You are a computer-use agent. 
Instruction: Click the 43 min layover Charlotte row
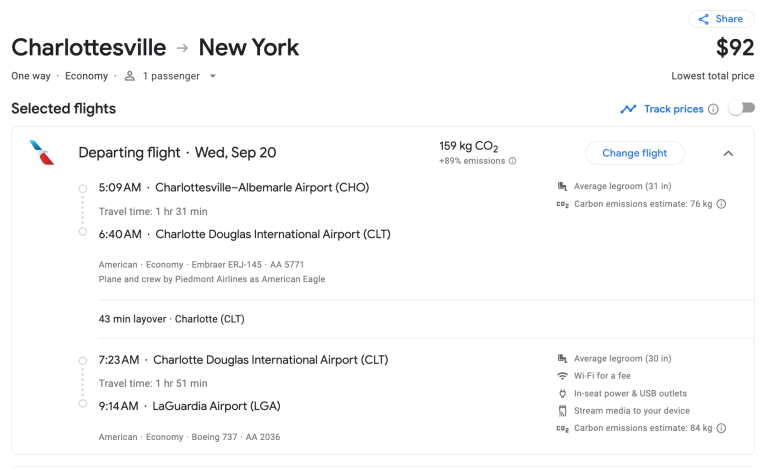coord(172,319)
